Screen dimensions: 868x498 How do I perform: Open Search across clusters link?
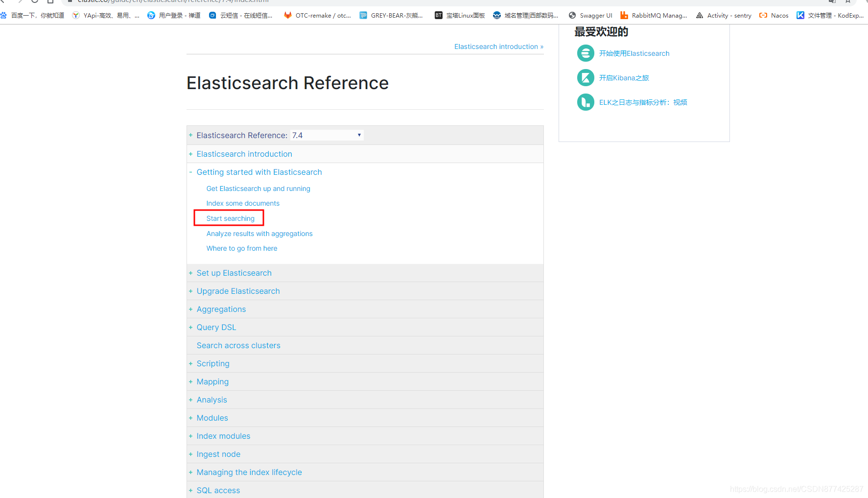tap(238, 345)
